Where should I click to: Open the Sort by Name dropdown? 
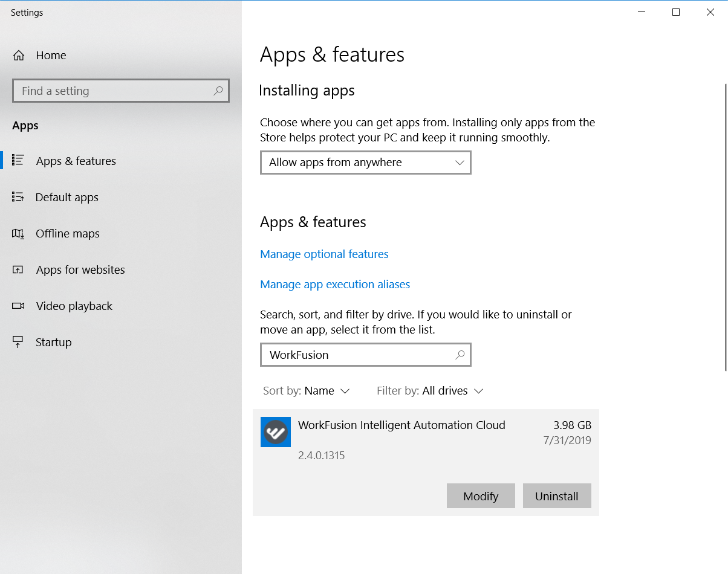[307, 391]
